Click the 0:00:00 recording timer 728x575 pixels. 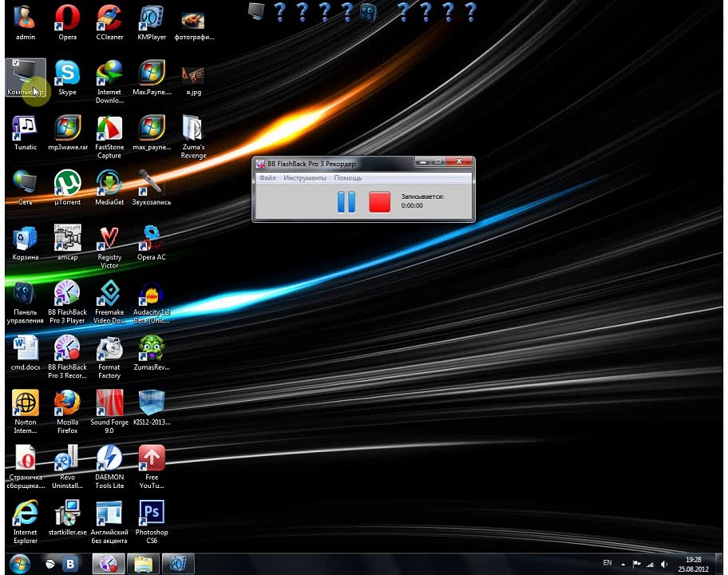[412, 205]
